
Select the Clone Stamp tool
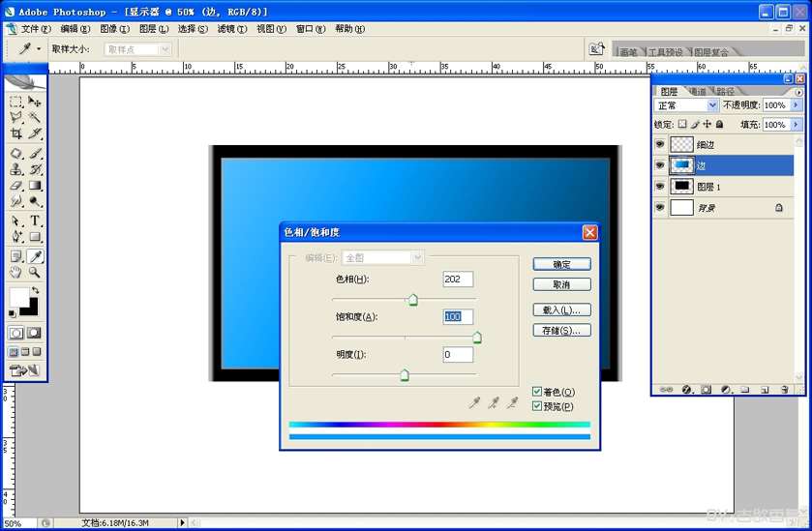[16, 169]
